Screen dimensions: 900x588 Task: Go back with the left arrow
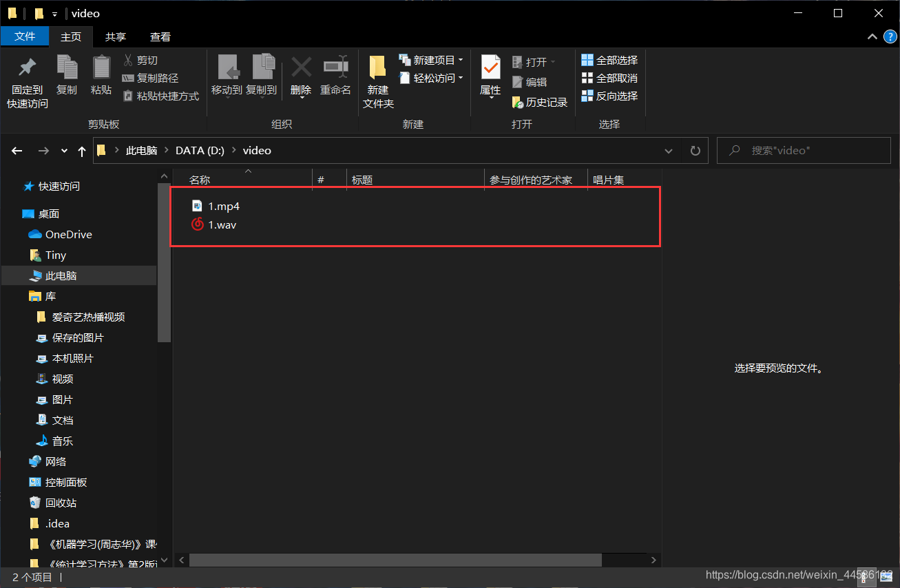[x=17, y=151]
